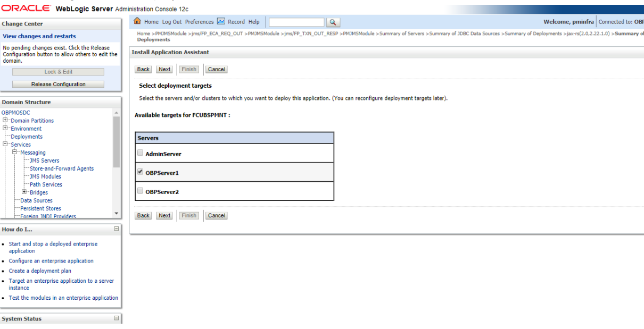
Task: Collapse the Messaging tree node
Action: click(x=15, y=152)
